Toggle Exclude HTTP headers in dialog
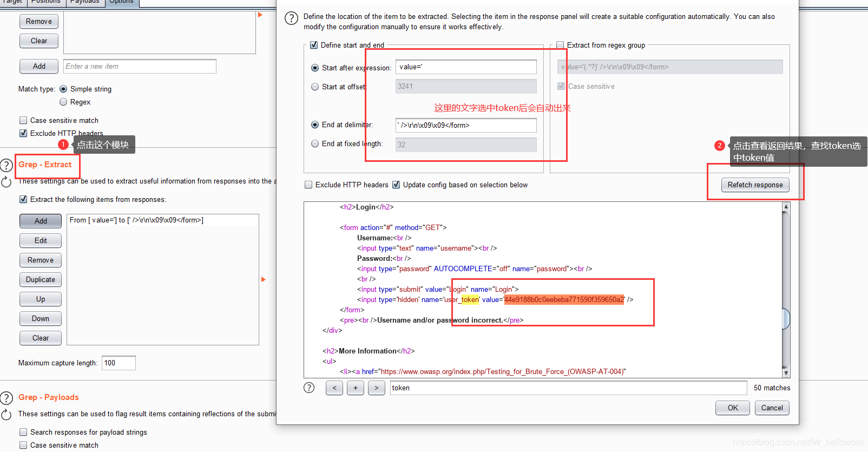This screenshot has width=868, height=452. click(x=308, y=185)
